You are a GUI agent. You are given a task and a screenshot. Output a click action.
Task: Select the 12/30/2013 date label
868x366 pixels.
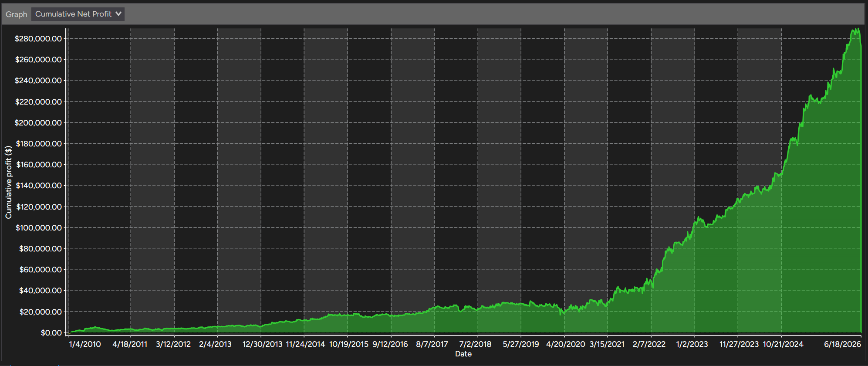[263, 344]
